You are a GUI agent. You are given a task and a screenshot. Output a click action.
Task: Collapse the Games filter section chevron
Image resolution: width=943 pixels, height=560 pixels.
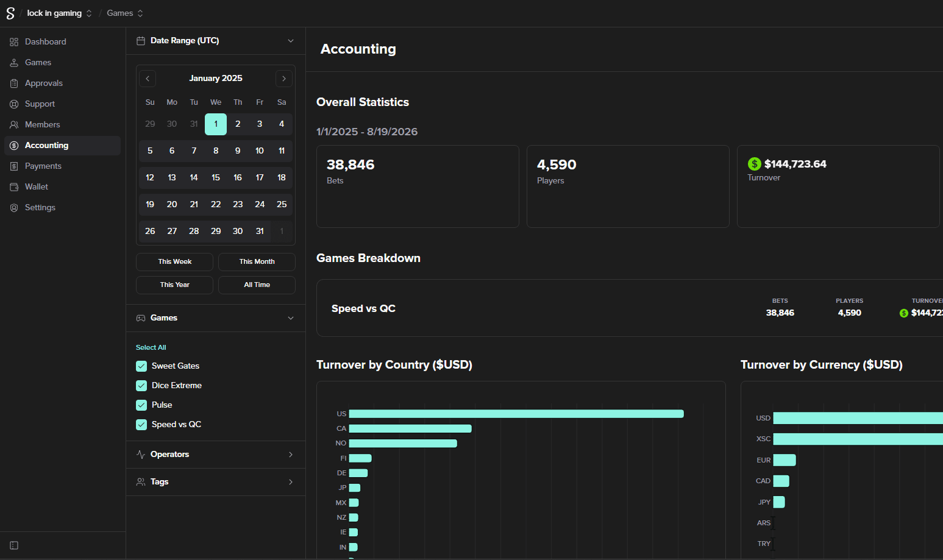(291, 318)
